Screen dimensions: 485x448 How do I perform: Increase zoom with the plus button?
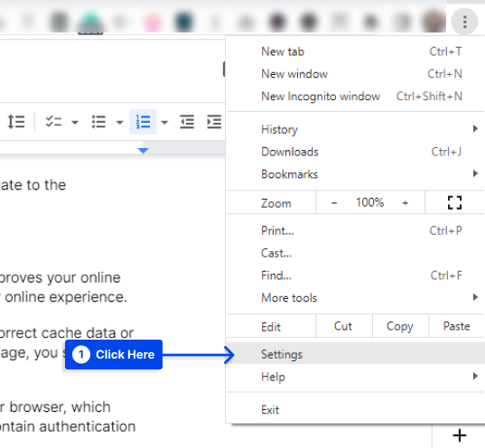coord(406,203)
